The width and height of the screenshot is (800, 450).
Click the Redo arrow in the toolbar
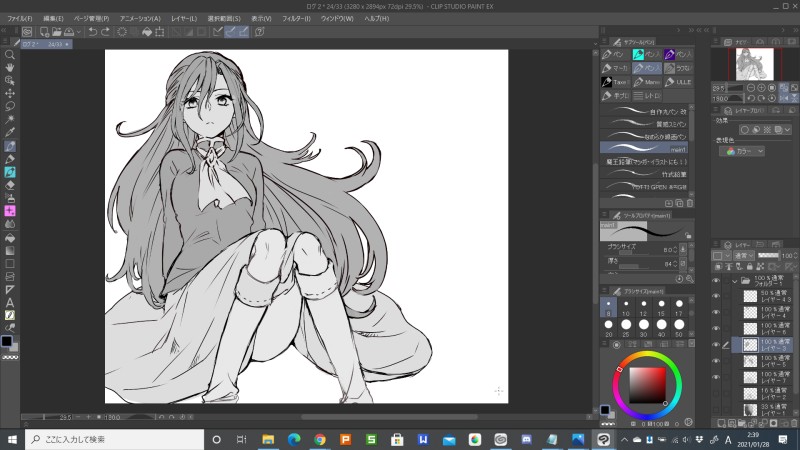coord(107,32)
